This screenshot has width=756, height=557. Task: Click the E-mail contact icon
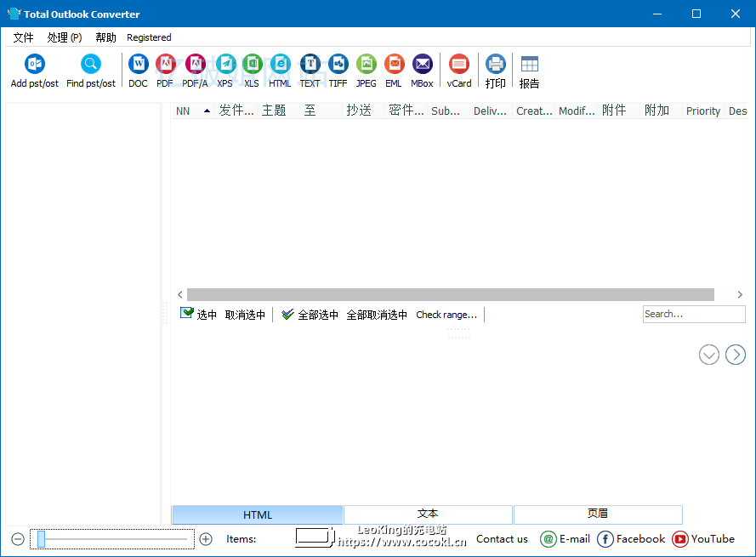click(549, 539)
